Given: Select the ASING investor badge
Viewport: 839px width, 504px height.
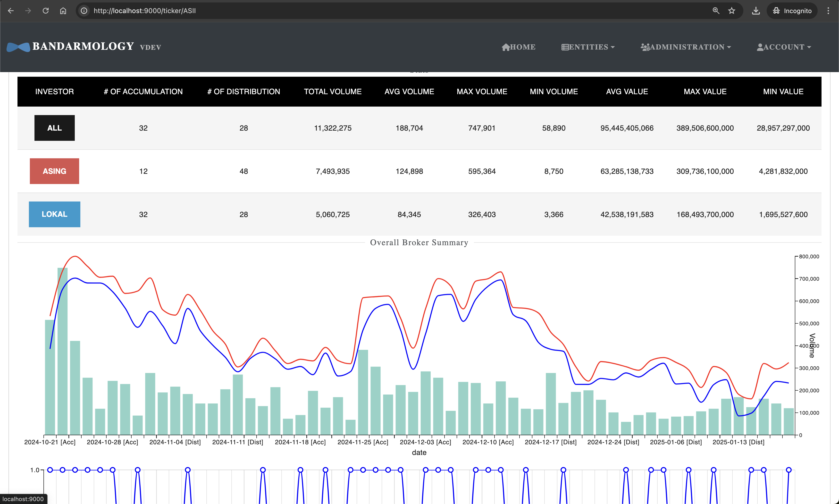Looking at the screenshot, I should [x=54, y=171].
